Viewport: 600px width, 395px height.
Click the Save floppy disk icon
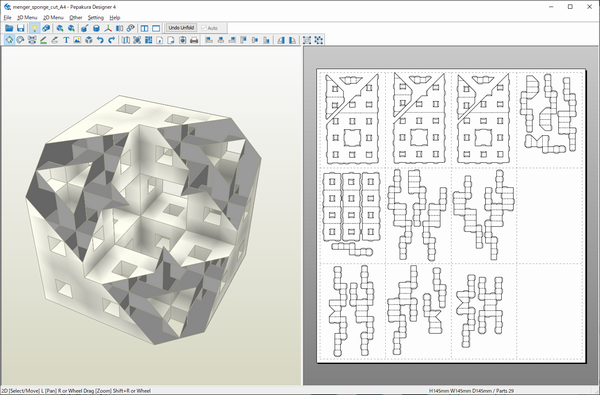point(21,28)
